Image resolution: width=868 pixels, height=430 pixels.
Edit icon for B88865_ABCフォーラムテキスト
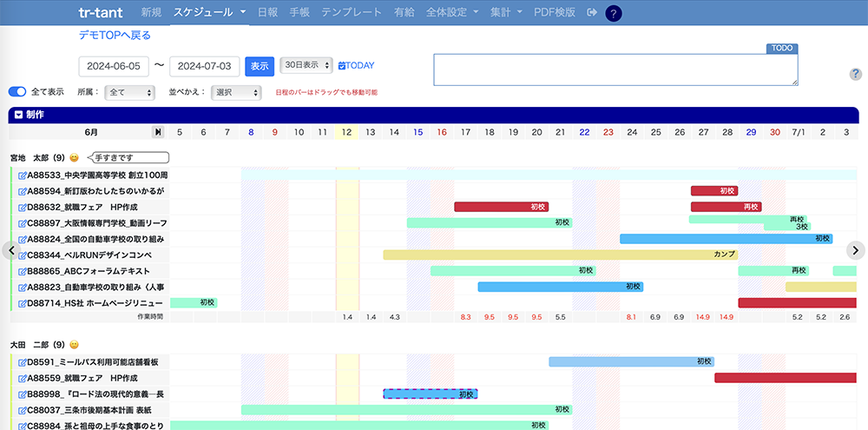23,272
